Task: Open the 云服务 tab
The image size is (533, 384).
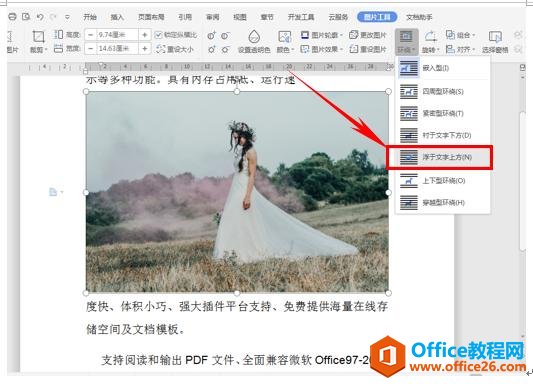Action: [x=338, y=17]
